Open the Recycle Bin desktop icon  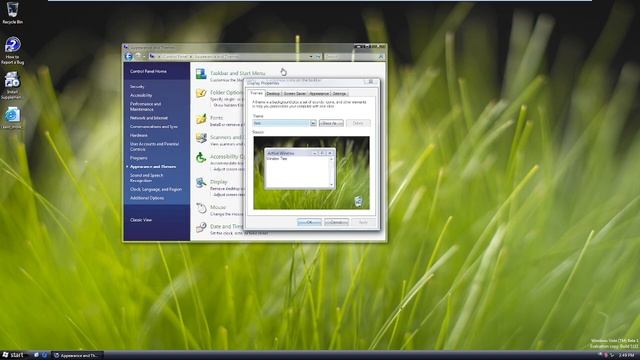point(12,13)
